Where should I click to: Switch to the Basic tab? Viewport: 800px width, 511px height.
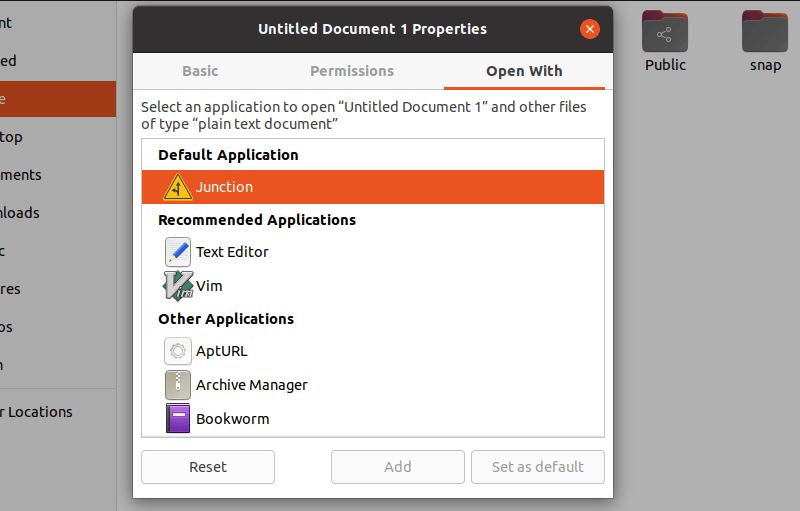(x=200, y=71)
